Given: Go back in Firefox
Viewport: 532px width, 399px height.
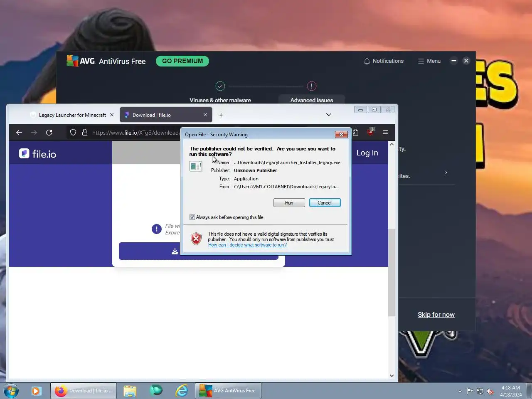Looking at the screenshot, I should pos(19,132).
